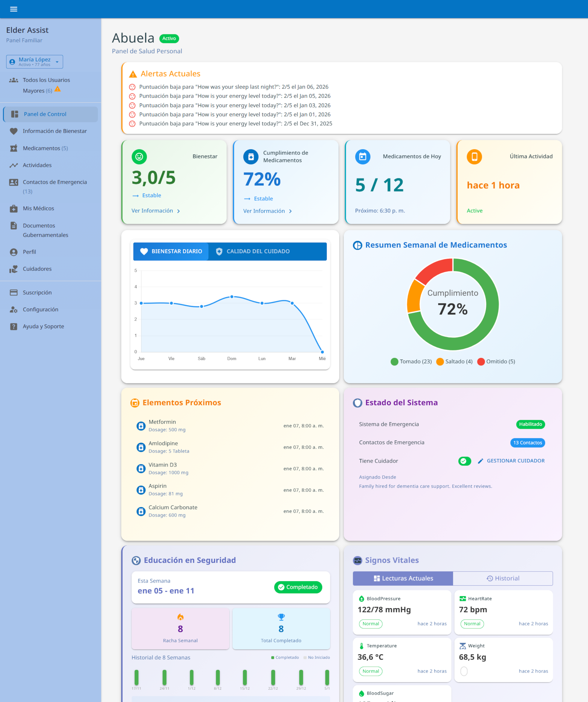Open Información de Bienestar in sidebar
The height and width of the screenshot is (702, 588).
point(51,131)
